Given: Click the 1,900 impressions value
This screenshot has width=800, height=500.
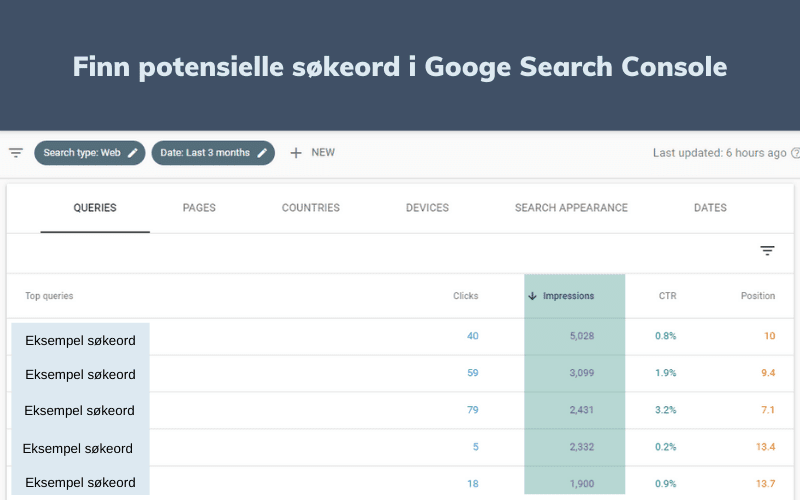Looking at the screenshot, I should click(582, 484).
